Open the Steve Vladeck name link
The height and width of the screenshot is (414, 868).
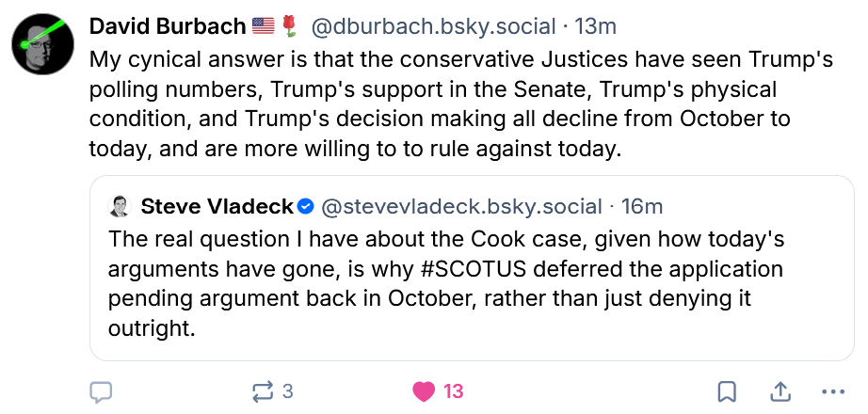point(216,206)
